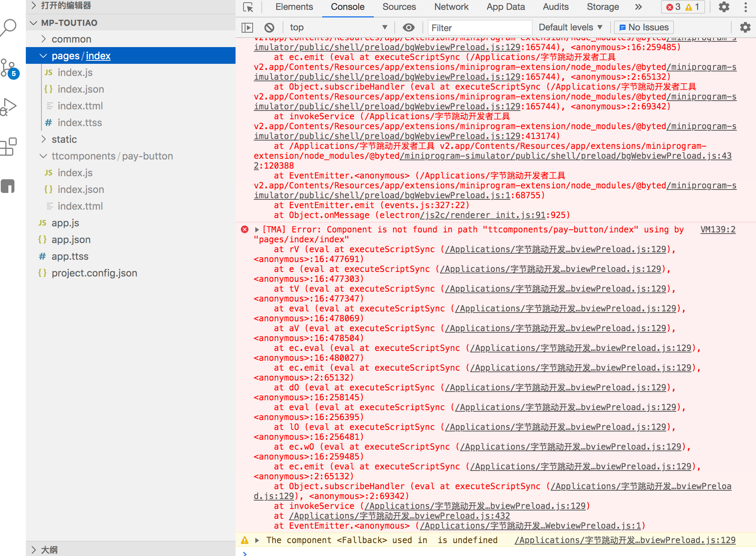The height and width of the screenshot is (556, 756).
Task: Collapse the pages/index folder
Action: [131, 56]
